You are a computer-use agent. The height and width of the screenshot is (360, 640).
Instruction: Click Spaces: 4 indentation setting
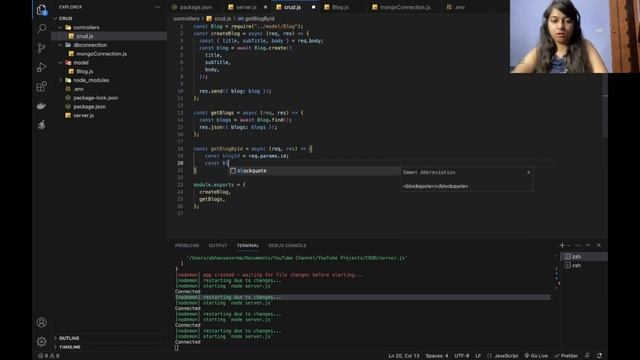pos(437,356)
